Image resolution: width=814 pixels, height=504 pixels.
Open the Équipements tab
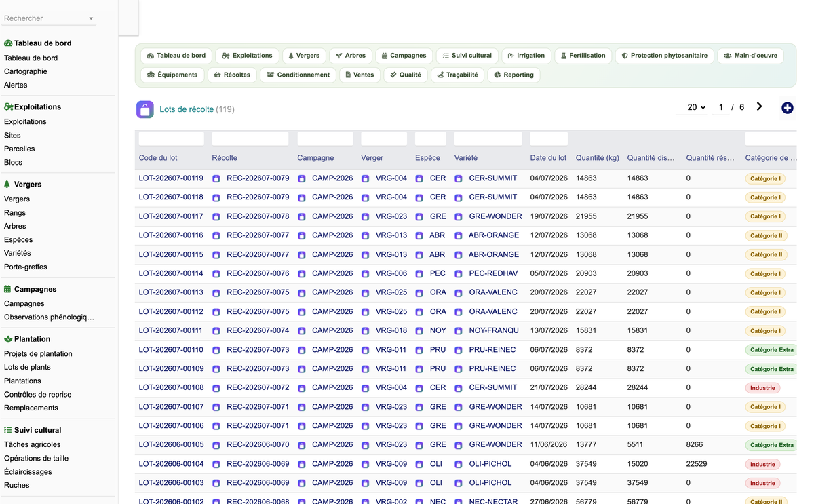[172, 75]
